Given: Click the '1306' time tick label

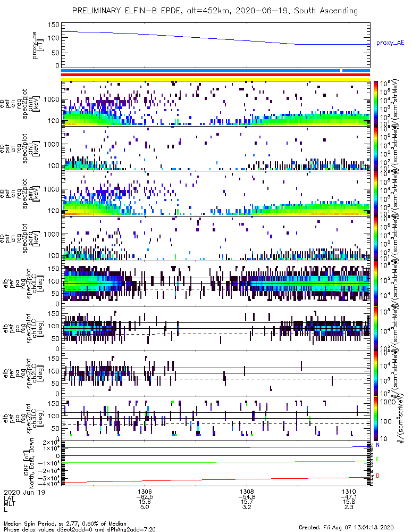Looking at the screenshot, I should [x=145, y=492].
